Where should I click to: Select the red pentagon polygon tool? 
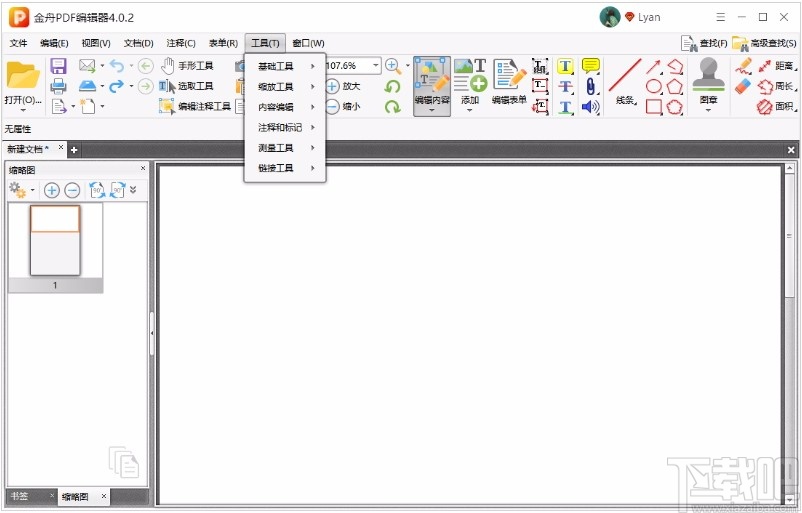coord(675,86)
